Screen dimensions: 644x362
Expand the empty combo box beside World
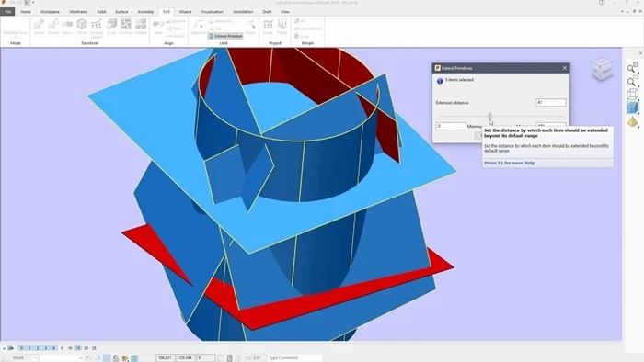[x=62, y=358]
